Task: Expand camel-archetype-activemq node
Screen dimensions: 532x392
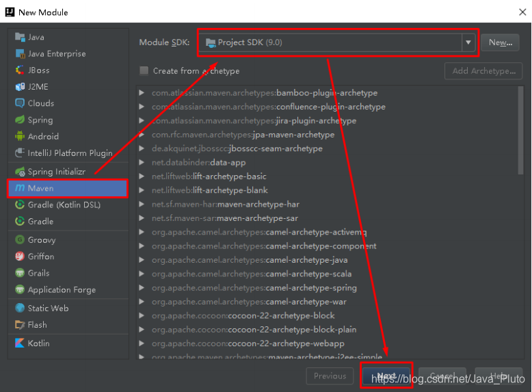Action: point(142,232)
